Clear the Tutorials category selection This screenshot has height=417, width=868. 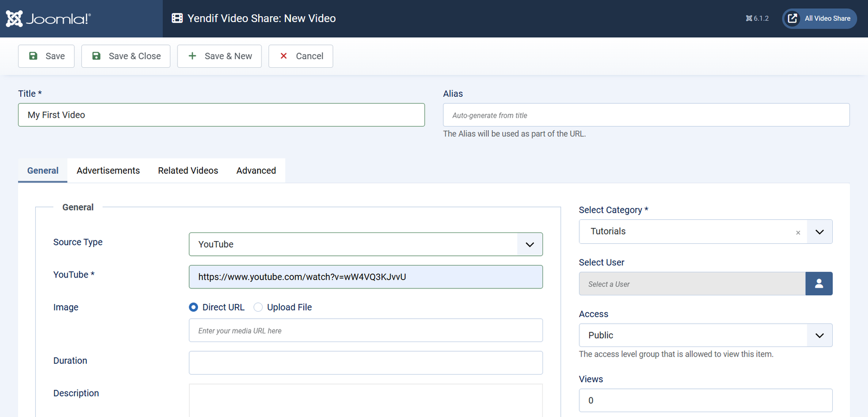(x=798, y=232)
